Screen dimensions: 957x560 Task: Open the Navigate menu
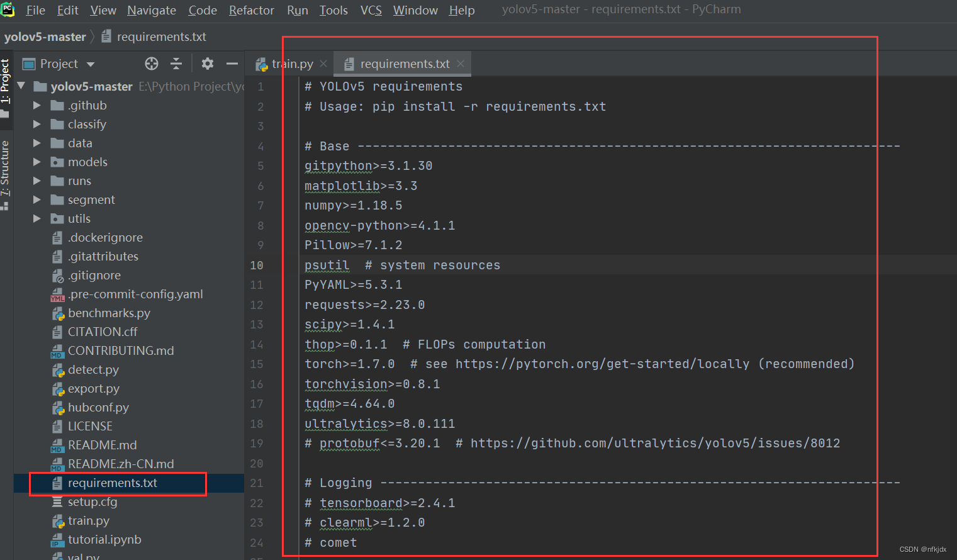click(x=152, y=10)
